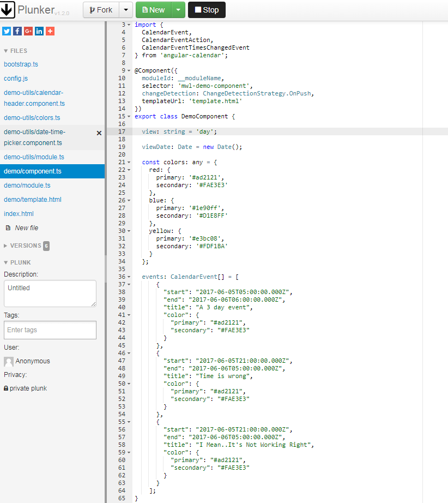Select the bootstrap.ts file

coord(21,64)
